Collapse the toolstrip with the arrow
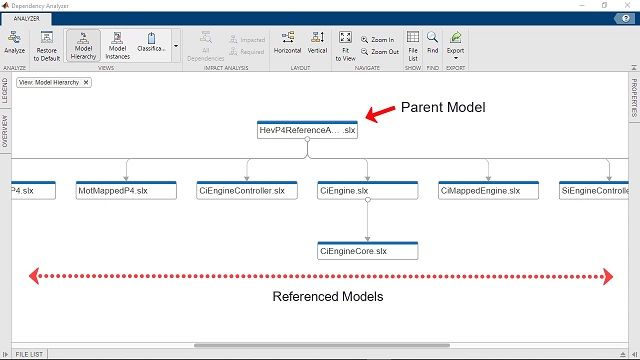Screen dimensions: 640x360 [634, 68]
